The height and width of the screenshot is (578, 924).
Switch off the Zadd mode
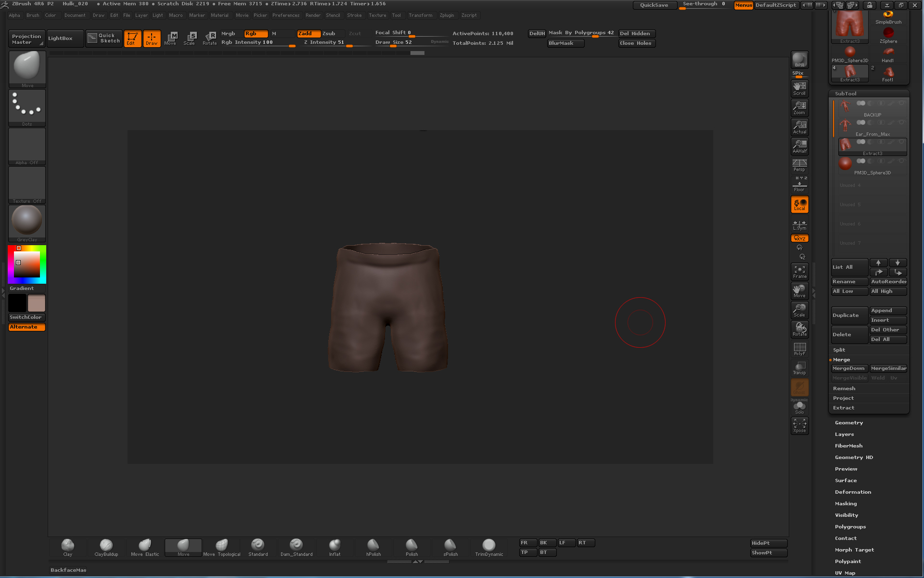(308, 33)
